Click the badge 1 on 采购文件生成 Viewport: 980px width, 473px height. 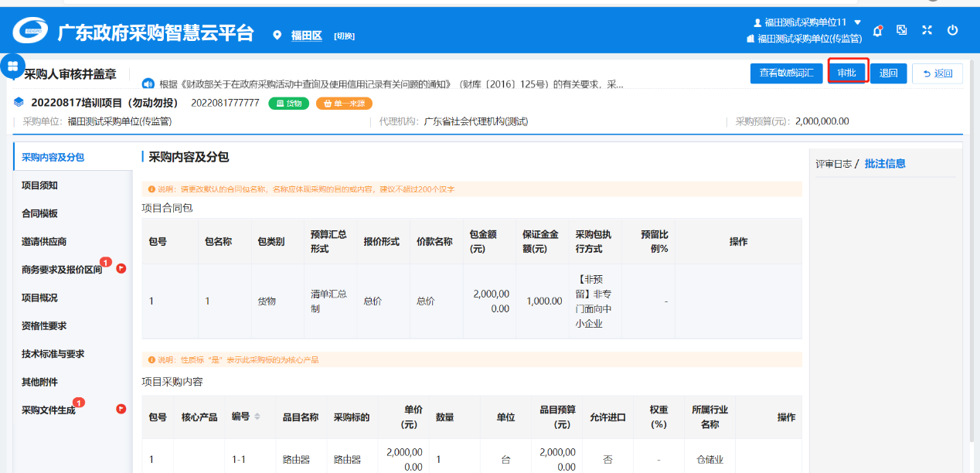pyautogui.click(x=79, y=402)
